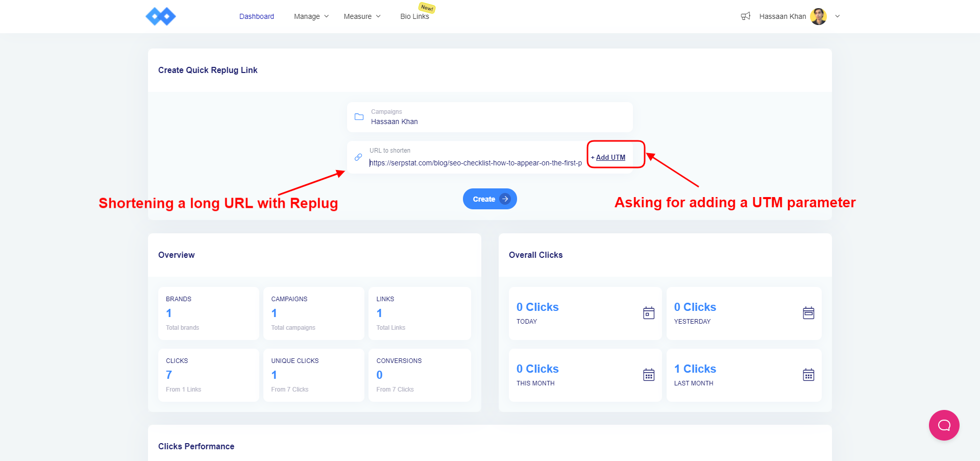Image resolution: width=980 pixels, height=461 pixels.
Task: Click 1 Clicks Last Month text
Action: click(695, 369)
